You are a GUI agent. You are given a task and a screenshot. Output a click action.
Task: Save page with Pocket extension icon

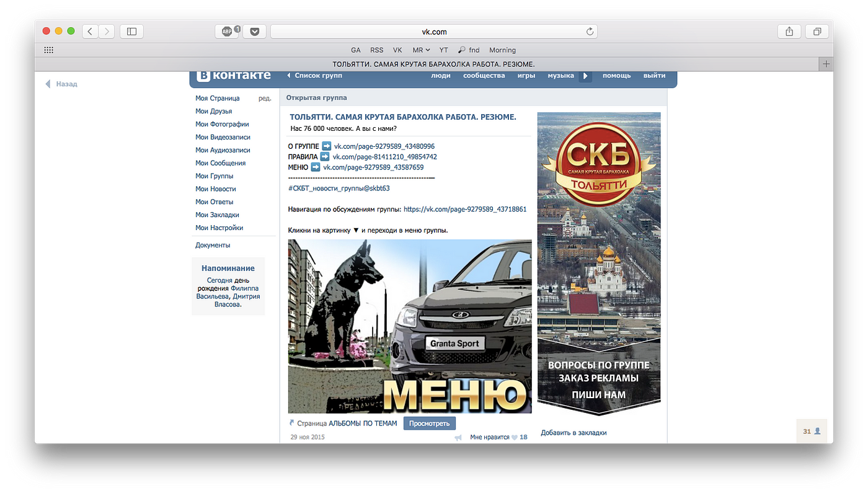pos(254,32)
